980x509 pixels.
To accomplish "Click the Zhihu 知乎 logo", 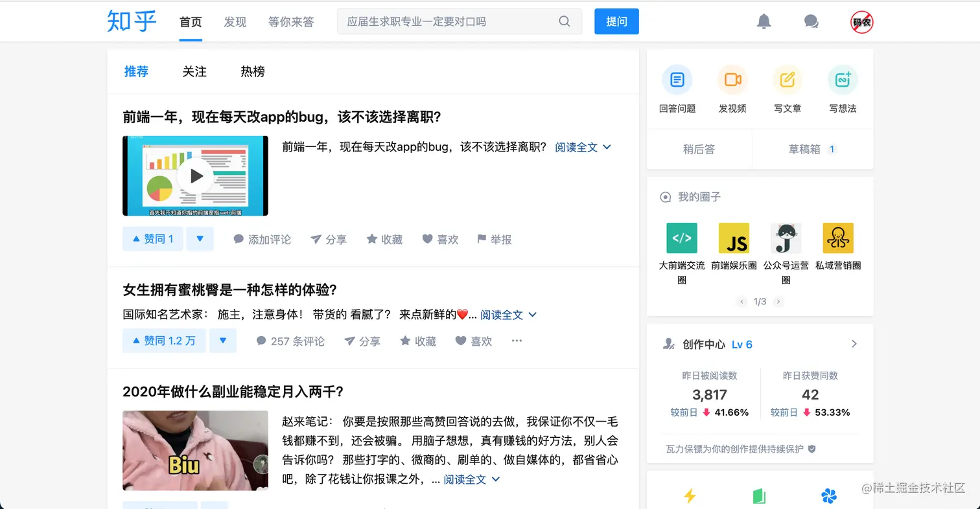I will tap(132, 21).
